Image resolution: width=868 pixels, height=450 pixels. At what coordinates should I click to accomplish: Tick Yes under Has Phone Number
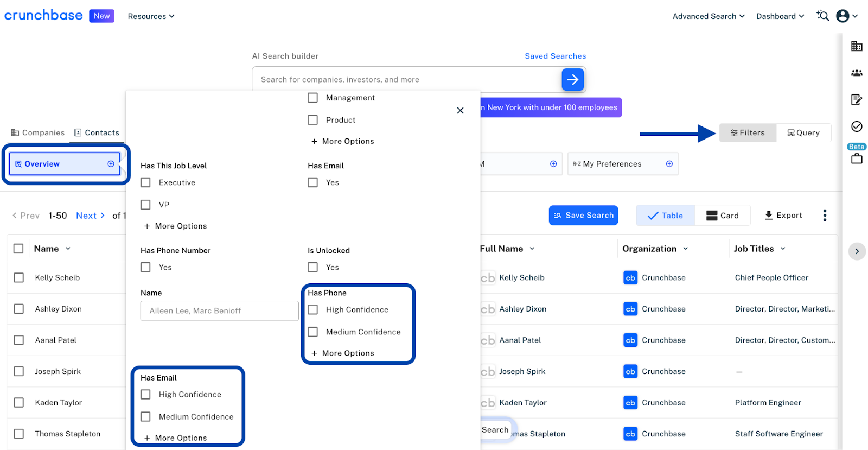pyautogui.click(x=145, y=267)
